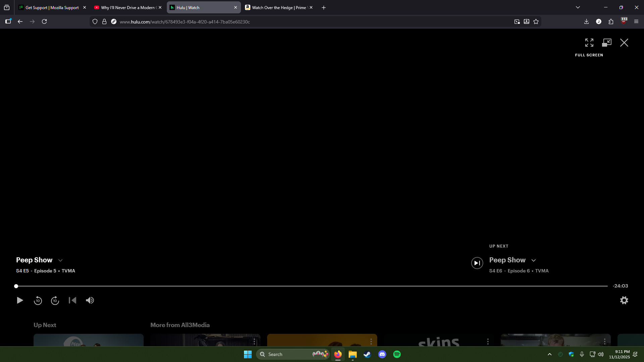Expand the Up Next Peep Show details
644x362 pixels.
534,260
